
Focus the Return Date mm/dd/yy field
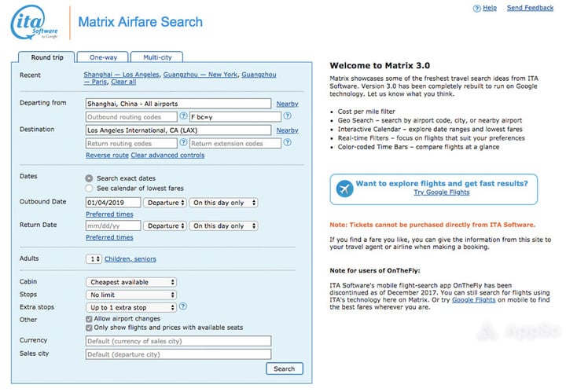[x=113, y=225]
